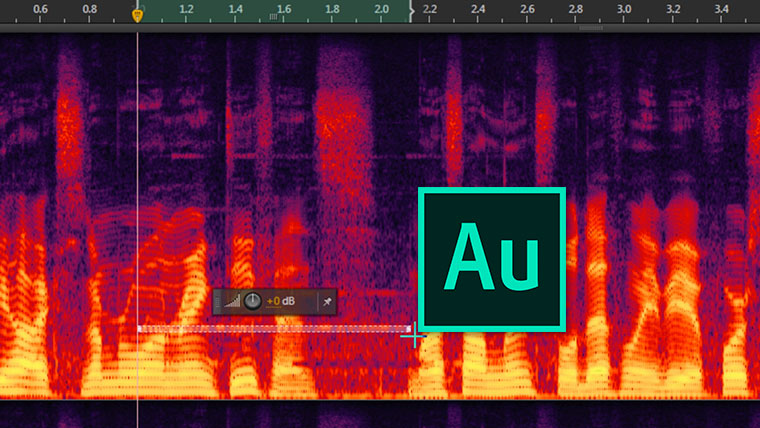Click the Adobe Audition Au logo
The height and width of the screenshot is (428, 760).
tap(492, 259)
